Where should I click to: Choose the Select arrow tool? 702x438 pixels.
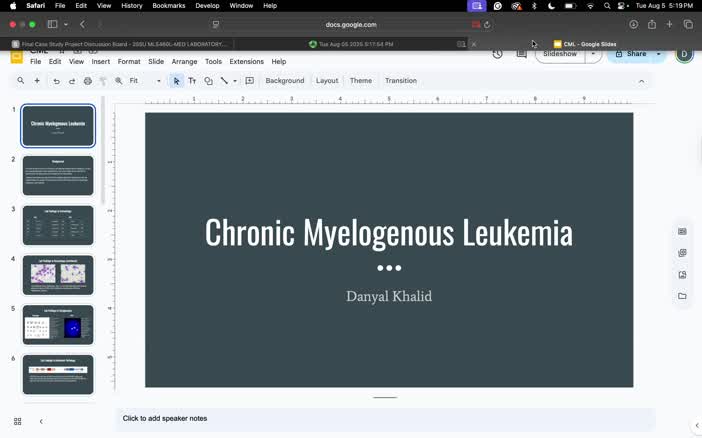tap(176, 81)
